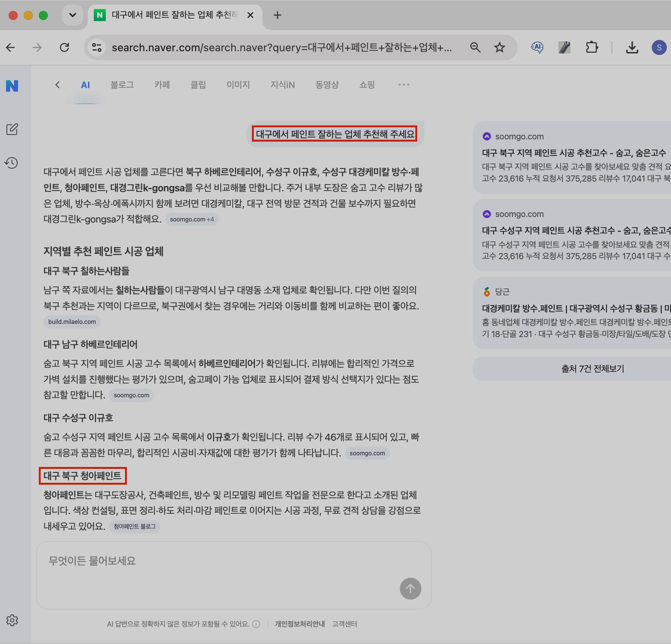Viewport: 671px width, 644px height.
Task: Send message with the up-arrow button
Action: coord(410,589)
